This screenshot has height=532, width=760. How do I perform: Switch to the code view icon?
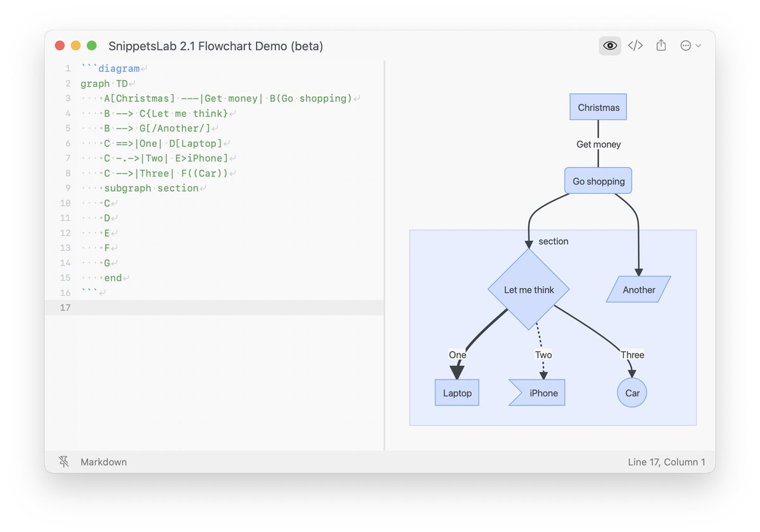[x=635, y=46]
